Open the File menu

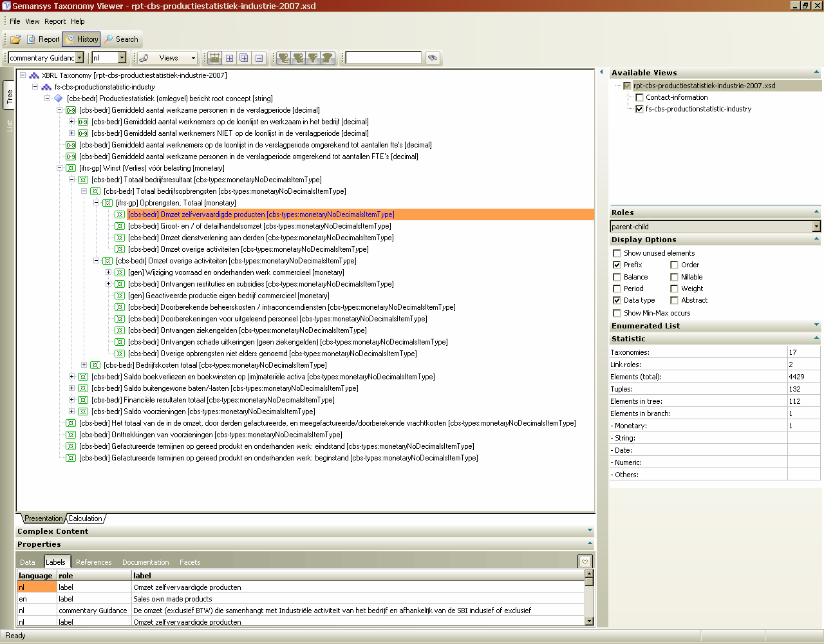[15, 21]
